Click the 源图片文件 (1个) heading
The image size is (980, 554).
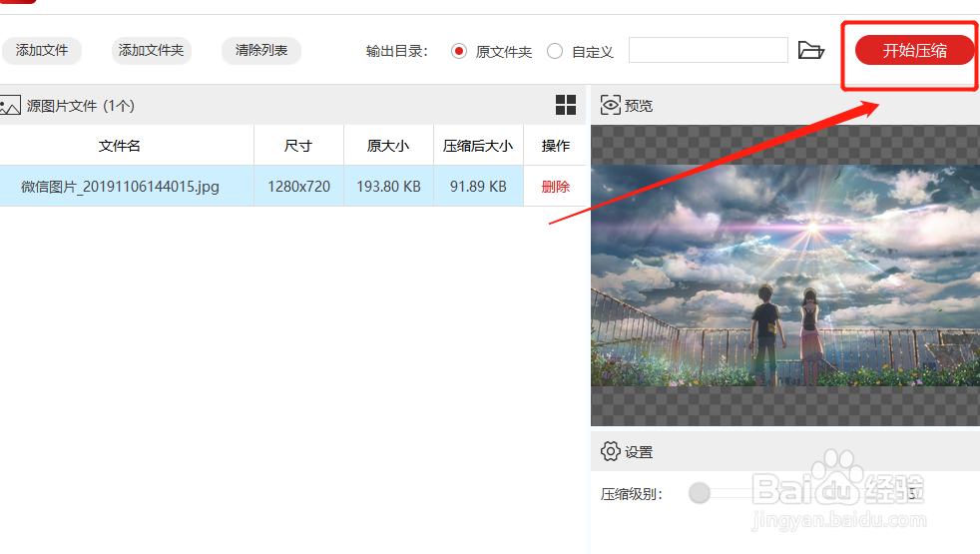81,106
